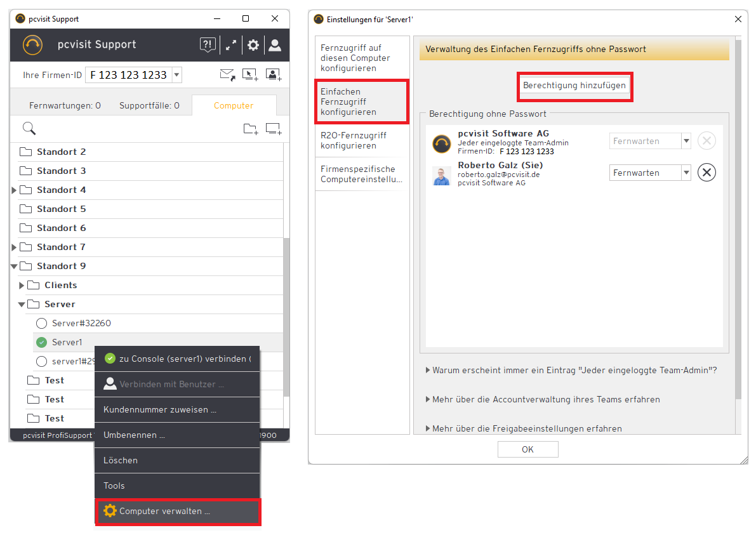Open settings via the header gear icon
756x535 pixels.
(253, 45)
